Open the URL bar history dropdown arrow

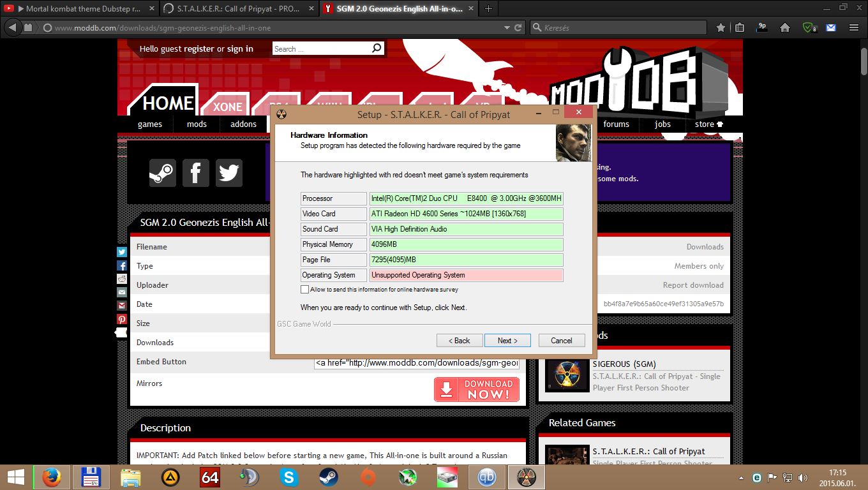click(507, 28)
